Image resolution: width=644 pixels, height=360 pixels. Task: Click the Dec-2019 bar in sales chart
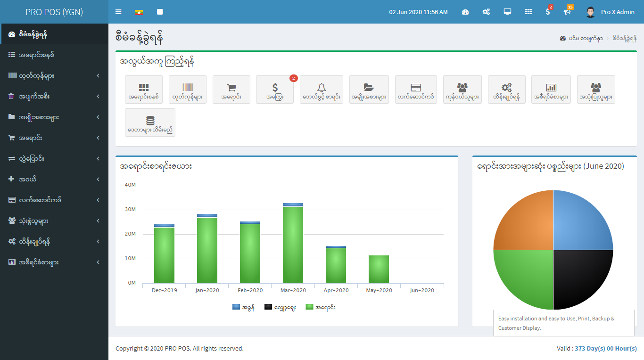pyautogui.click(x=164, y=255)
